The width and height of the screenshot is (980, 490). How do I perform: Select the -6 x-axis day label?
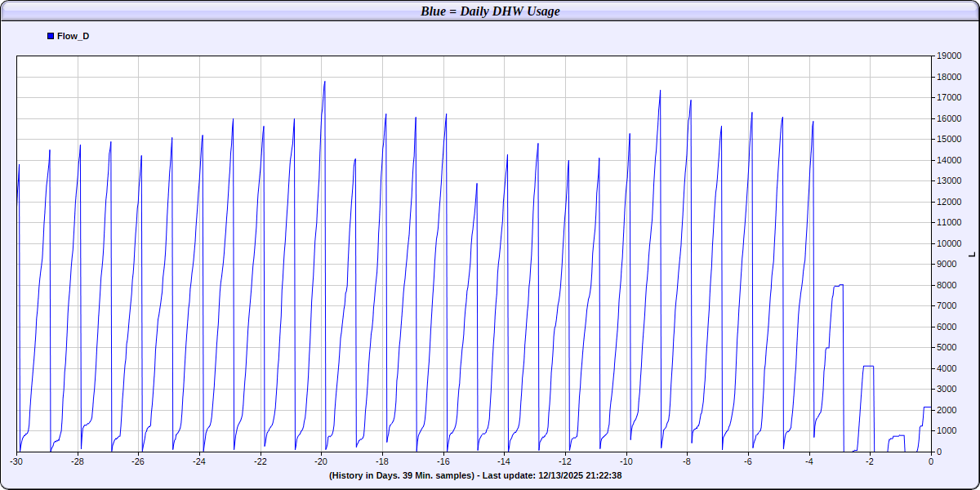point(748,461)
